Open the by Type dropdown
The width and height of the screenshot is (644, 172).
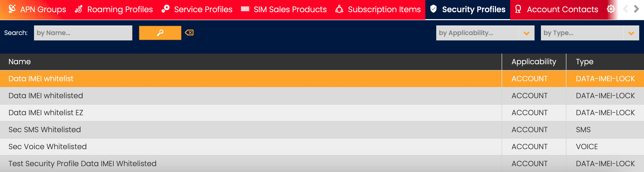pyautogui.click(x=631, y=33)
